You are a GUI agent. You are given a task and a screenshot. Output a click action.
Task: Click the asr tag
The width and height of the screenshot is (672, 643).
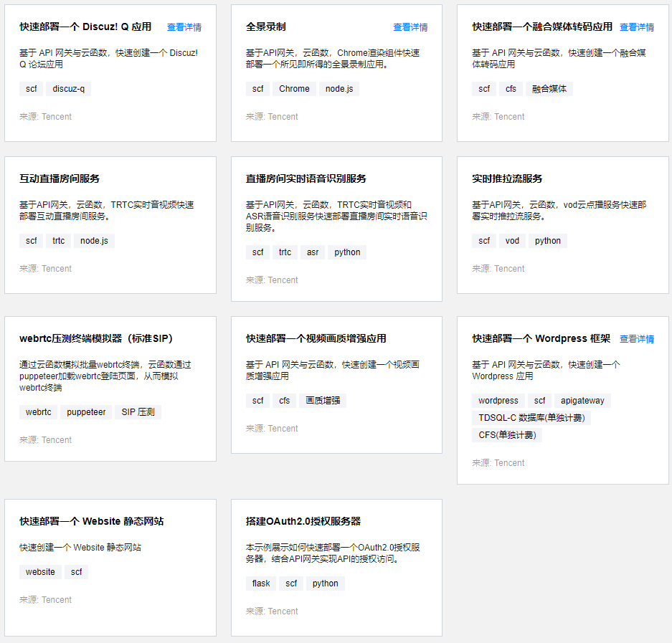click(313, 252)
